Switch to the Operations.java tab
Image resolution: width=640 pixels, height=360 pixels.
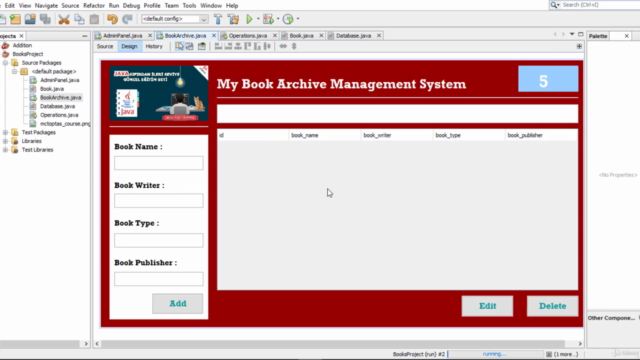click(247, 36)
